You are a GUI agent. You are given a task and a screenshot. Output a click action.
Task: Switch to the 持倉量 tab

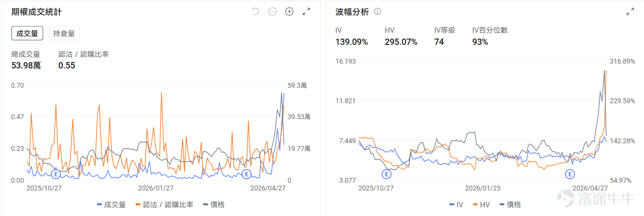(x=64, y=33)
